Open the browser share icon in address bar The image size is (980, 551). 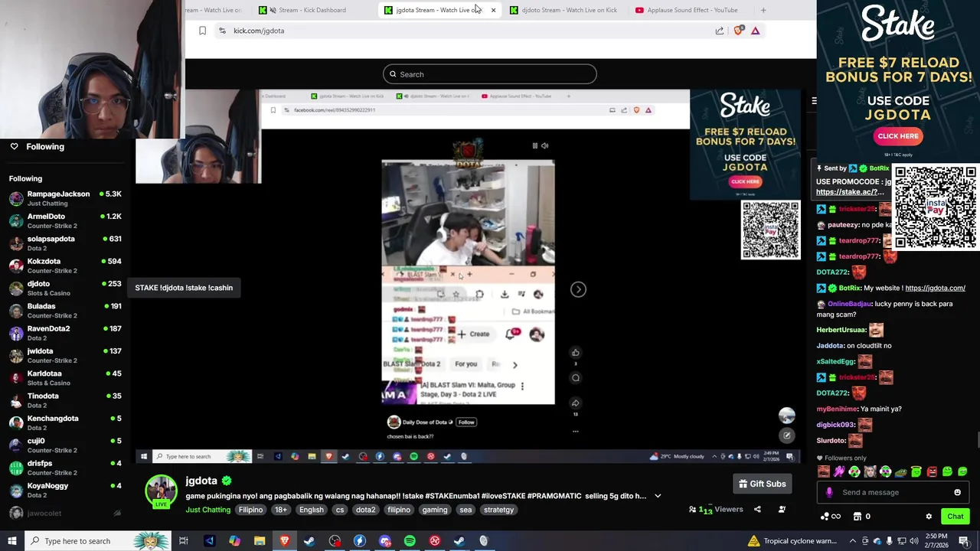pos(720,31)
